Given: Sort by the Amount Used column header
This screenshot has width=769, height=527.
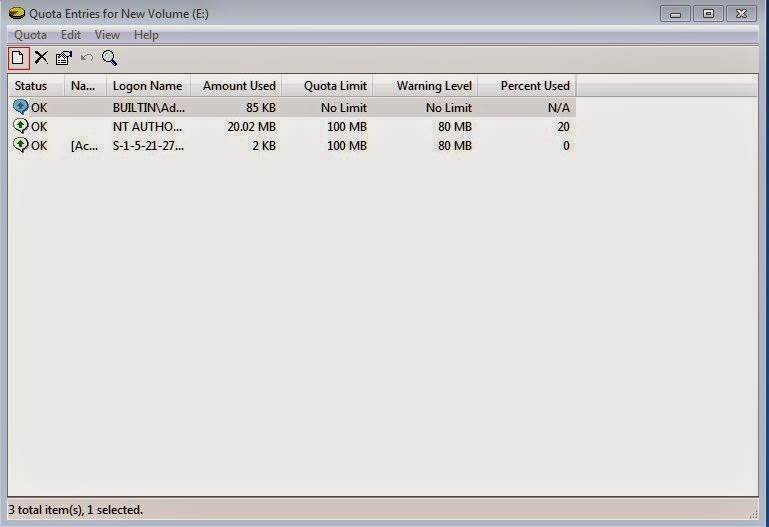Looking at the screenshot, I should [236, 86].
